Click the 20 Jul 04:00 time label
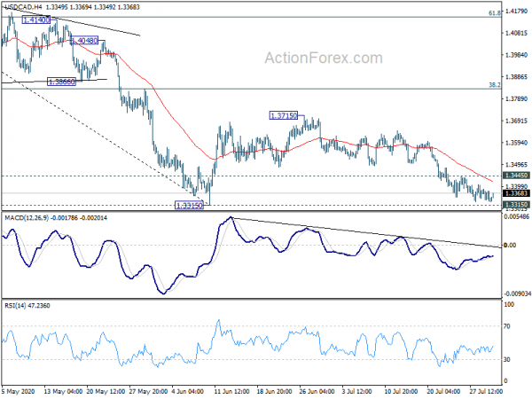The height and width of the screenshot is (399, 532). 443,392
